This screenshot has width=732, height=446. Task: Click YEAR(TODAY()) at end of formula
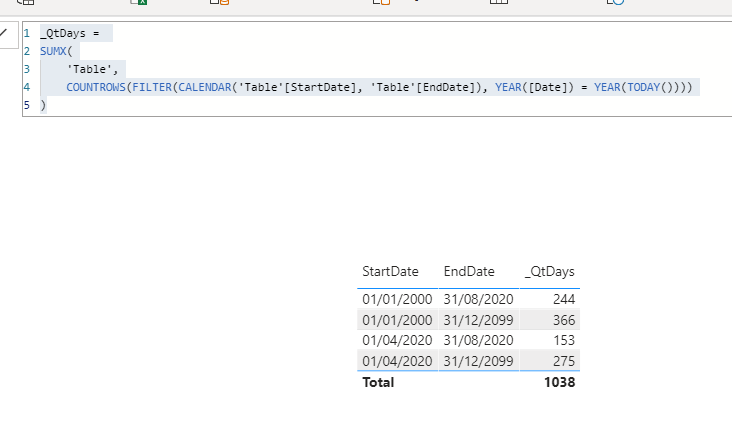(x=640, y=87)
